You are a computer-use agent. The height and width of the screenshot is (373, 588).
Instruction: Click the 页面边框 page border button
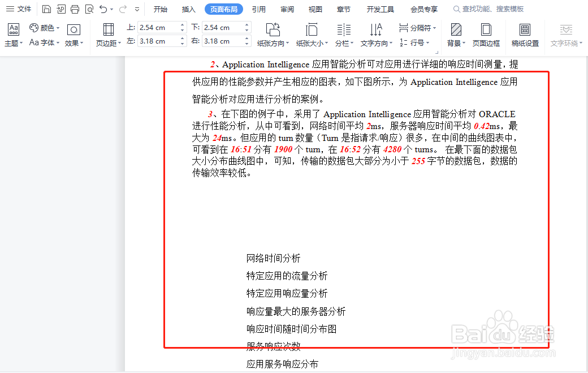(486, 35)
